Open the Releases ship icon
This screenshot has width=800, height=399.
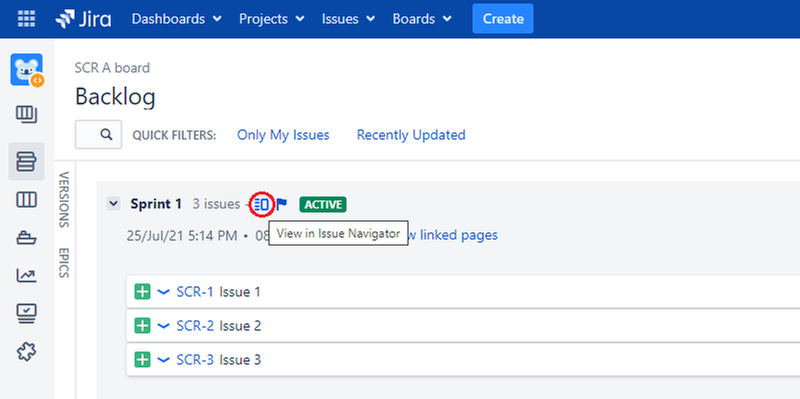pyautogui.click(x=27, y=237)
